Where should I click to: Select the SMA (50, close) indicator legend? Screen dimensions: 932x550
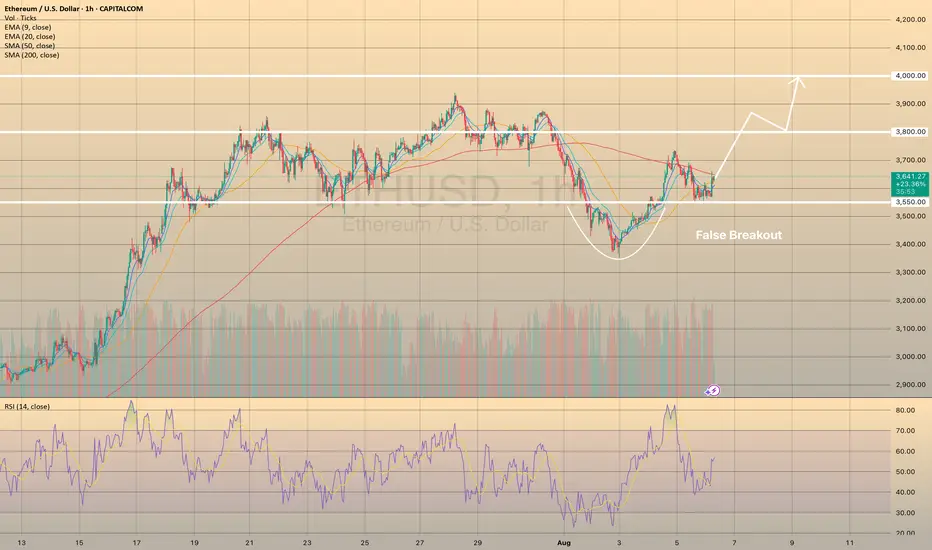click(30, 46)
